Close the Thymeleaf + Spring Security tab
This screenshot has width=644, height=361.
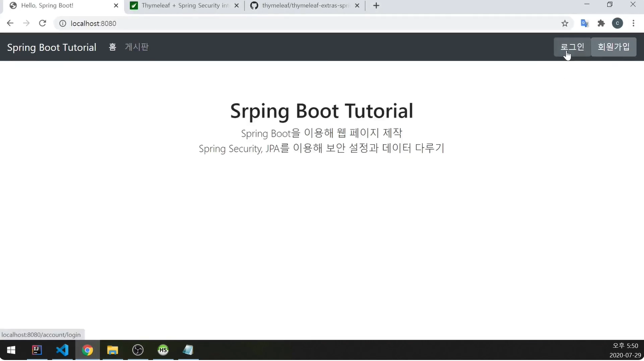click(x=236, y=6)
